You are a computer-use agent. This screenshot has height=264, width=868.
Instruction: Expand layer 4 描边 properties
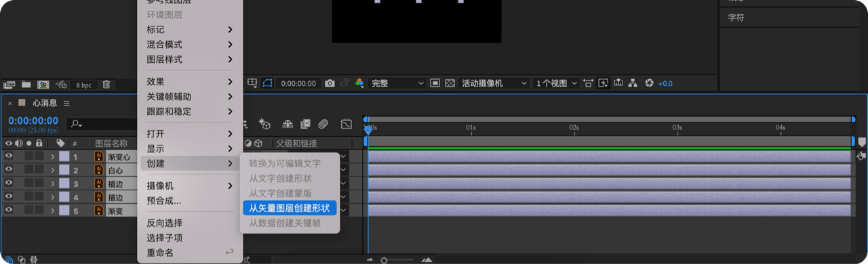point(52,198)
